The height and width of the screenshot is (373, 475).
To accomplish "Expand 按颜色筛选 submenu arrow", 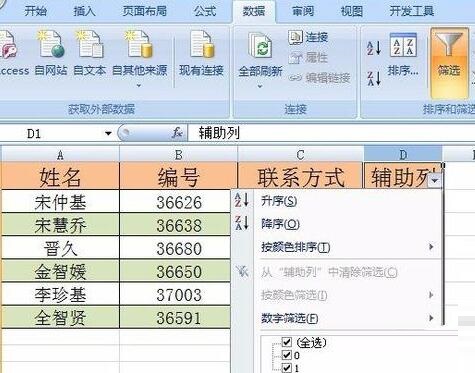I will pos(431,295).
